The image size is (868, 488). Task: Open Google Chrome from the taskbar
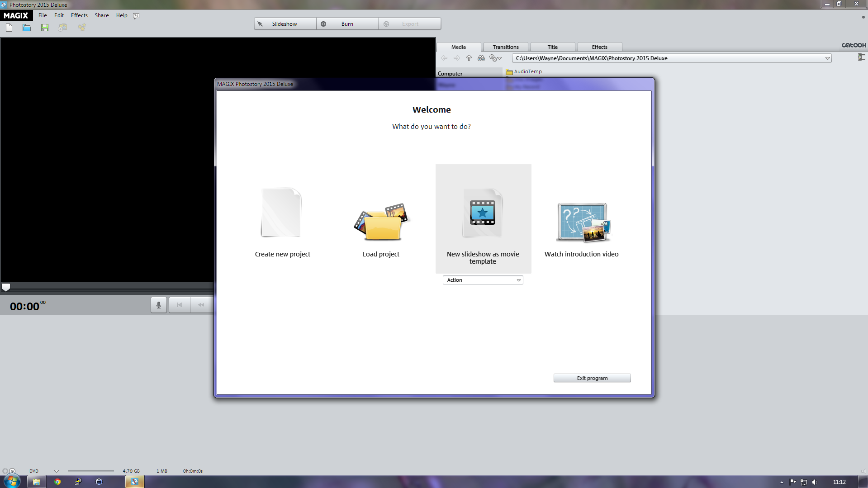tap(57, 482)
